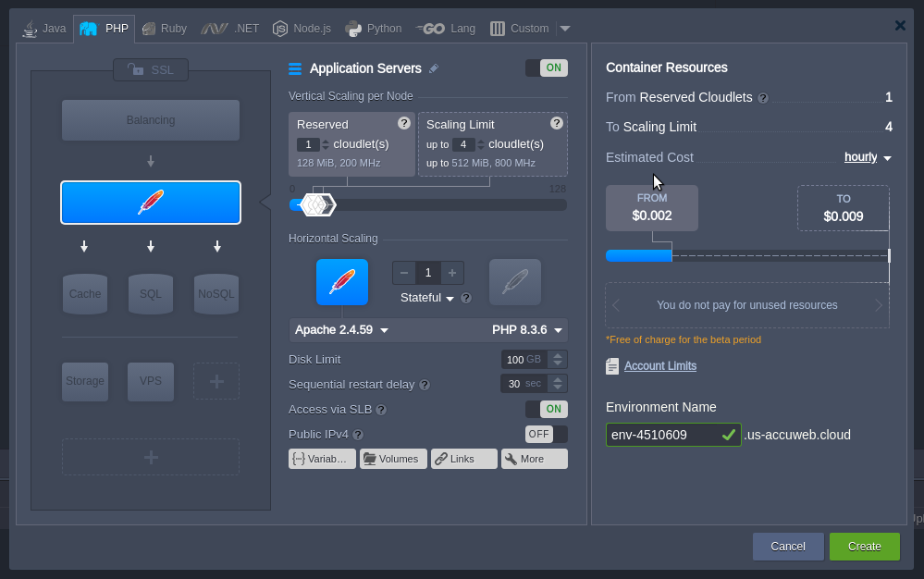Click the pencil edit icon beside Application Servers
924x579 pixels.
click(434, 68)
